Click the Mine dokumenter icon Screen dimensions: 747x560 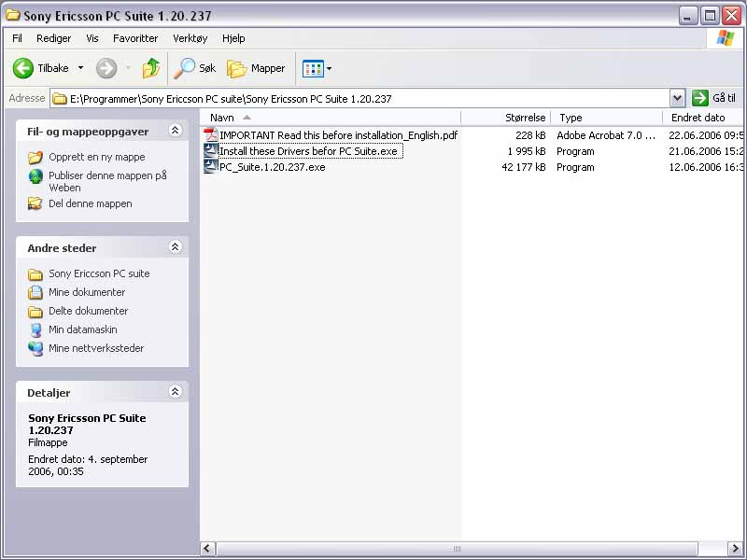point(35,292)
